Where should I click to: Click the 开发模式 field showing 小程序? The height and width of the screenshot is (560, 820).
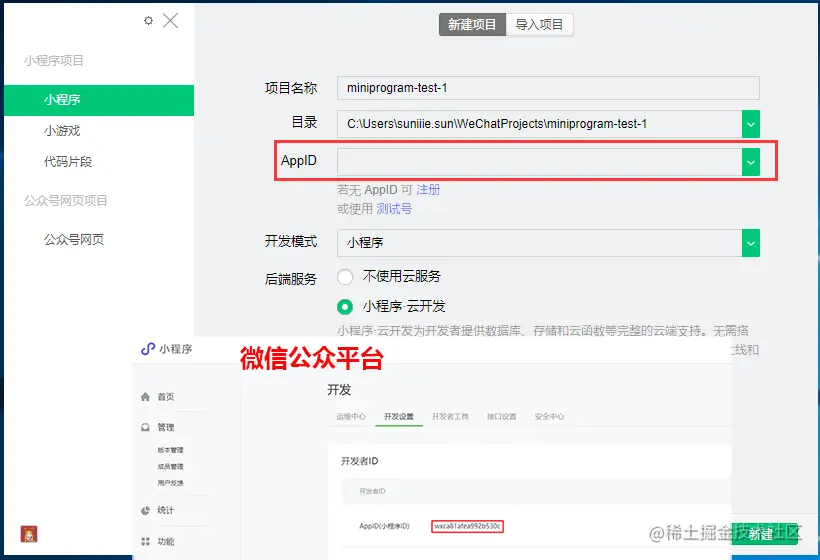[539, 243]
